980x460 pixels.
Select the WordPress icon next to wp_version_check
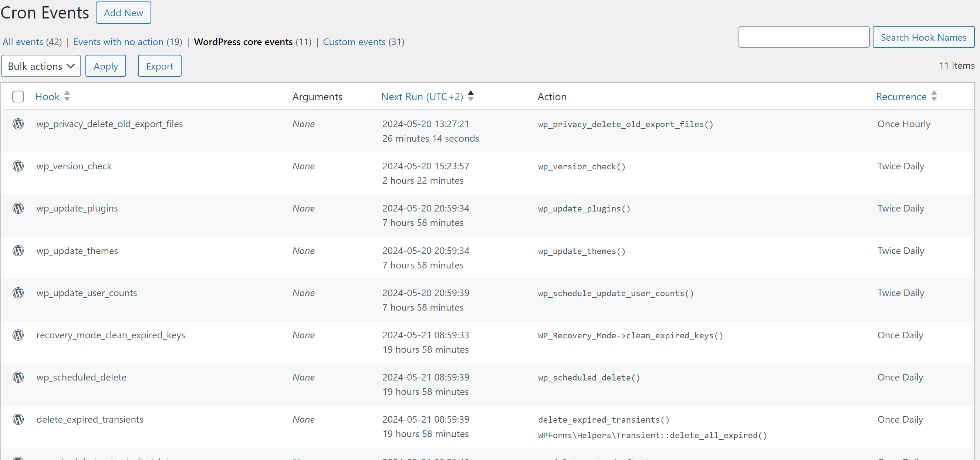pos(18,166)
